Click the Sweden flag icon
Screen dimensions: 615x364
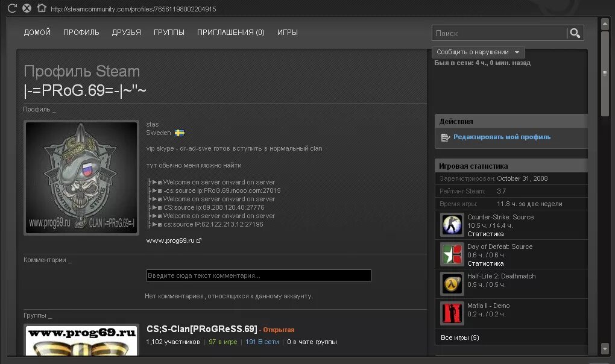180,133
